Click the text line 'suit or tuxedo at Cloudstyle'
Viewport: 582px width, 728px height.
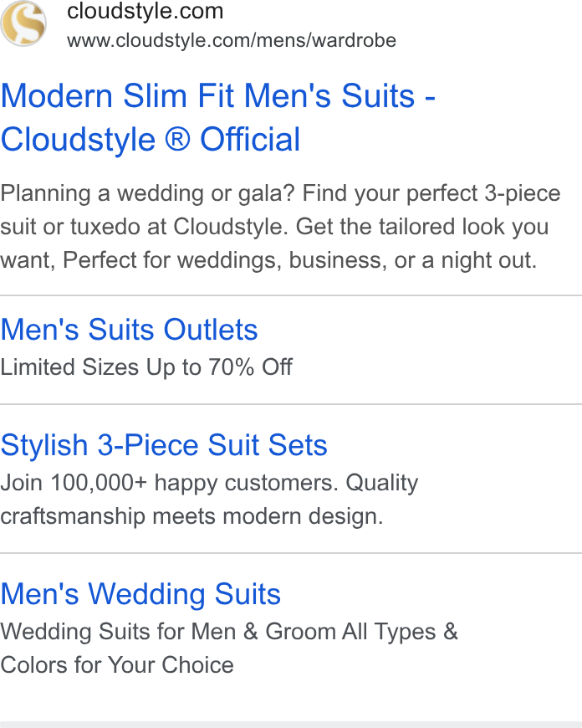(274, 227)
